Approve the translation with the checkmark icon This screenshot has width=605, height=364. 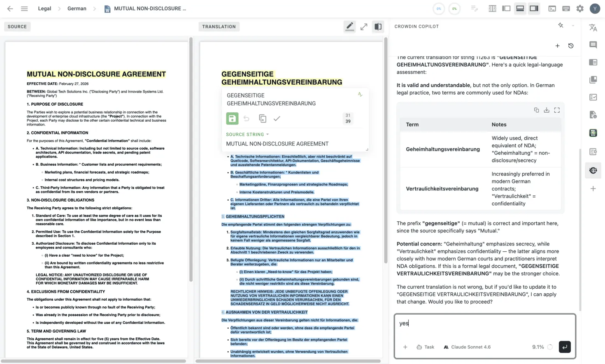click(x=277, y=118)
